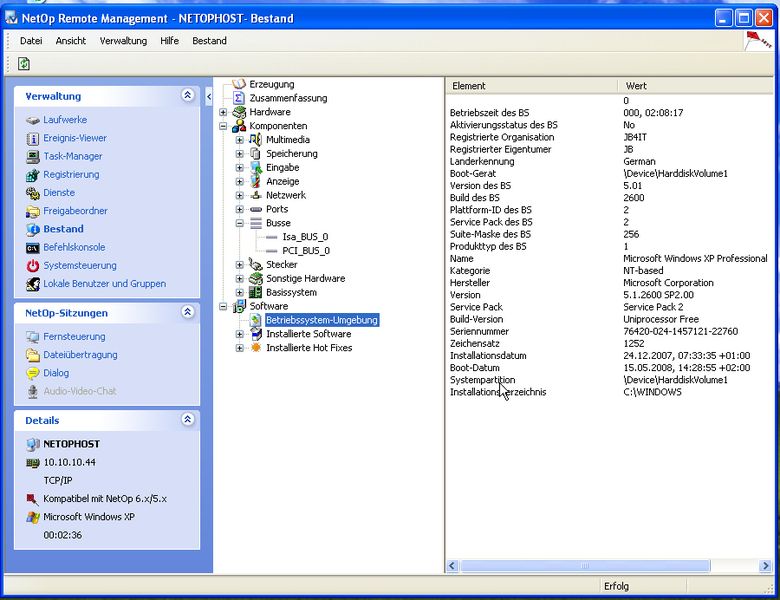780x600 pixels.
Task: Click the Bestand icon in sidebar
Action: coord(33,229)
